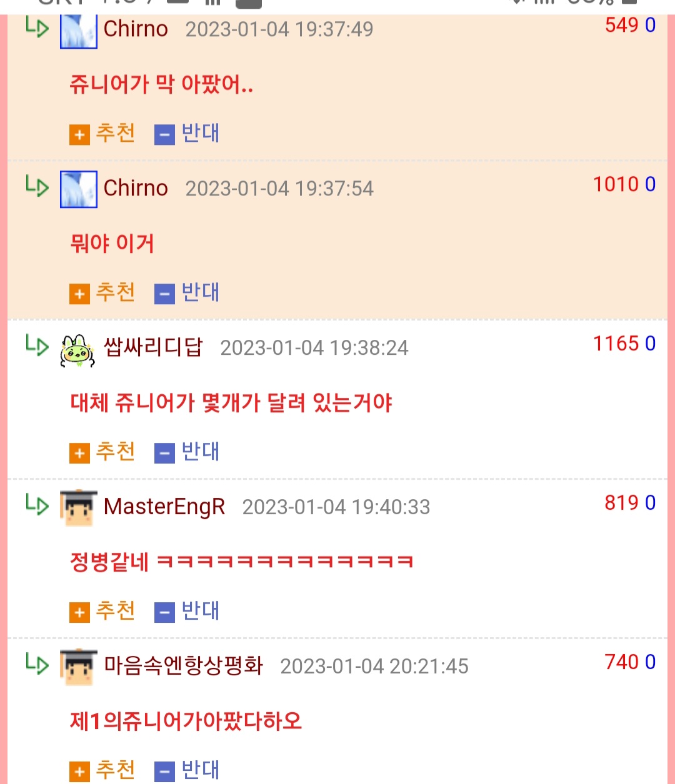The image size is (675, 784).
Task: Click the 1165 upvote count
Action: (616, 344)
